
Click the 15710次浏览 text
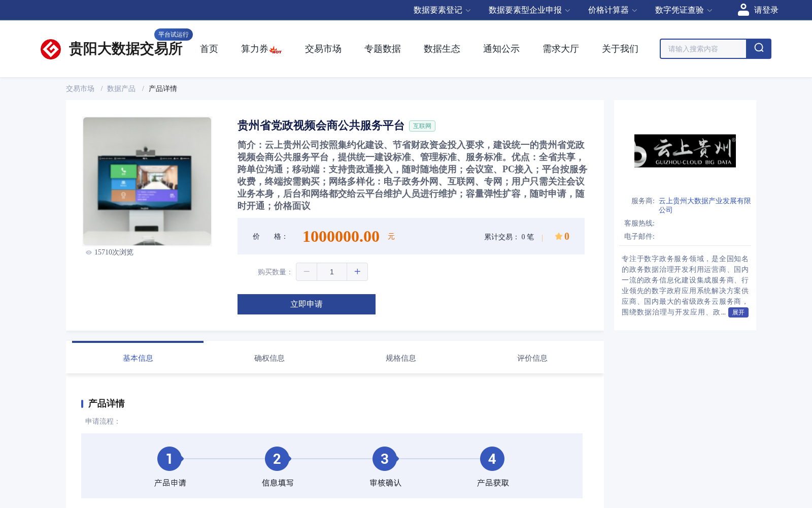point(114,252)
